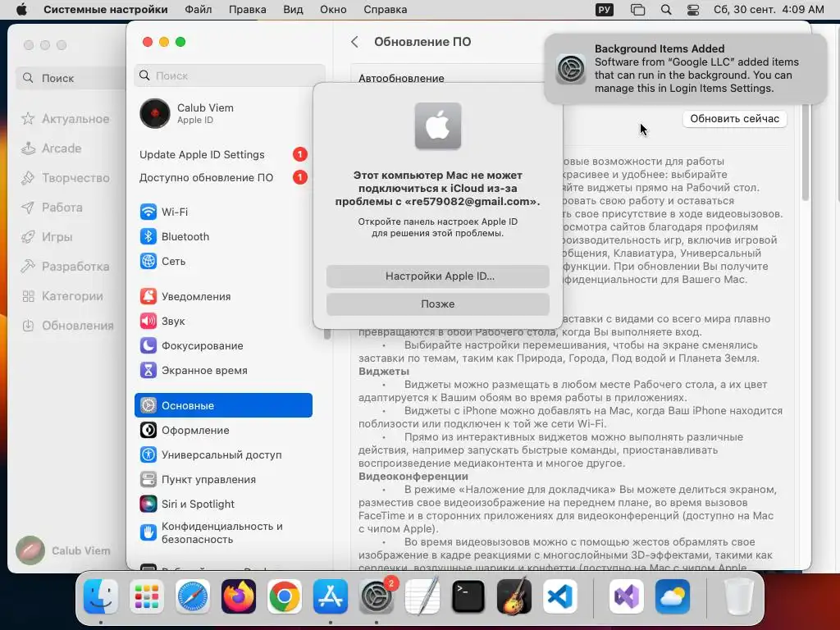840x630 pixels.
Task: Go back using the chevron beside Обновление ПО
Action: click(x=354, y=42)
